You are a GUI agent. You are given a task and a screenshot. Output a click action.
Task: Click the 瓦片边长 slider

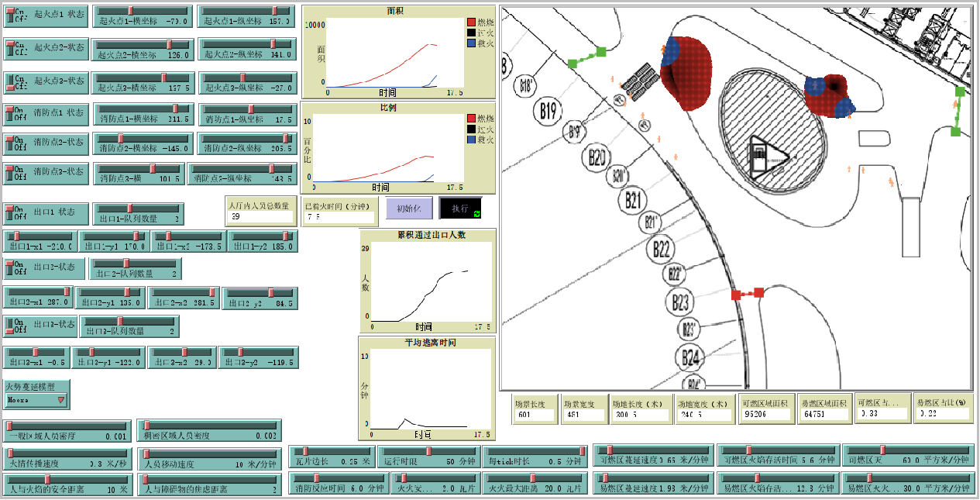click(332, 457)
